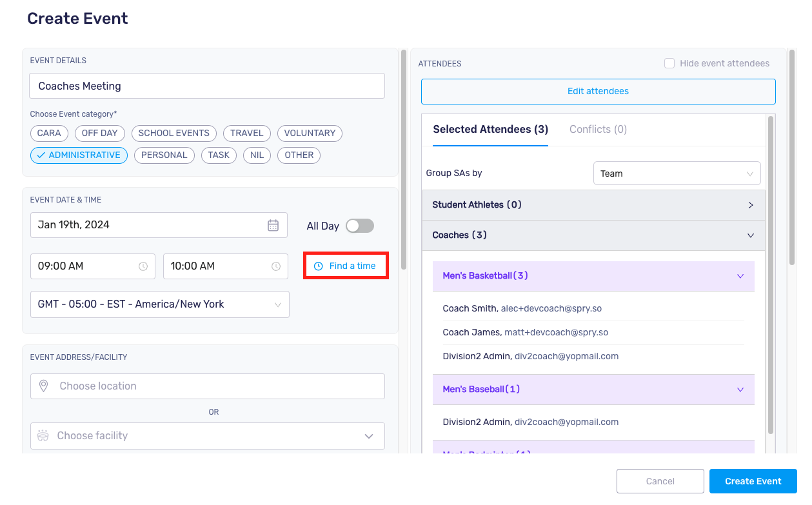Click the event title field Coaches Meeting
Screen dimensions: 812x505
208,86
